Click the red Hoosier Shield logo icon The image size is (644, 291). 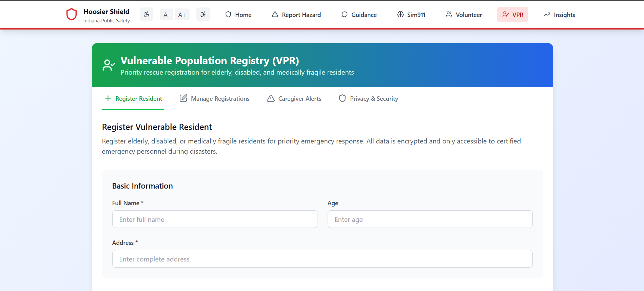(72, 15)
